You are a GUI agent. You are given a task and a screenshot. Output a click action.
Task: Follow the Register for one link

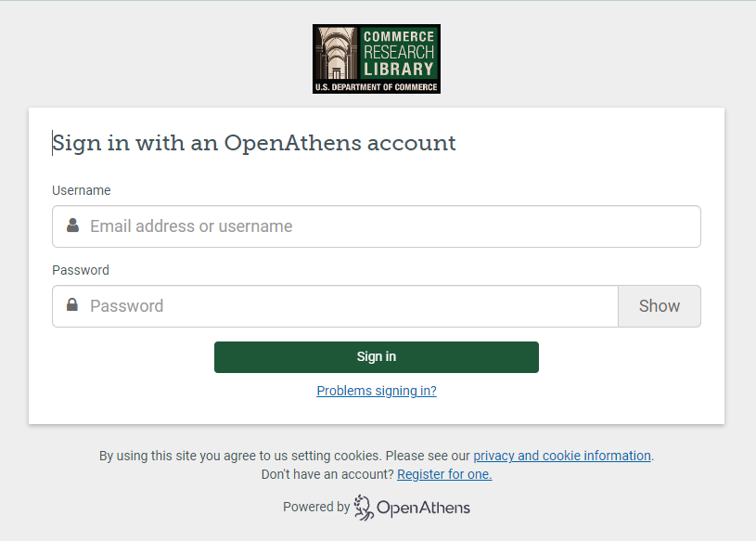444,474
